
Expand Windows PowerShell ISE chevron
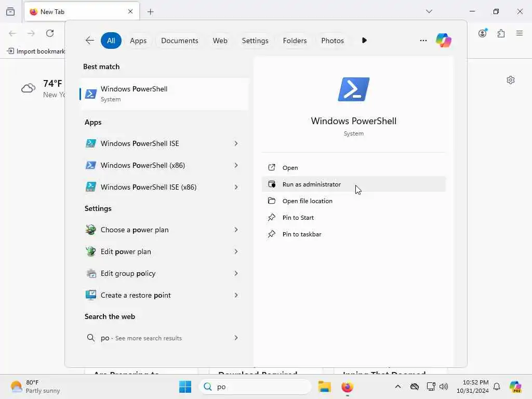[x=236, y=143]
